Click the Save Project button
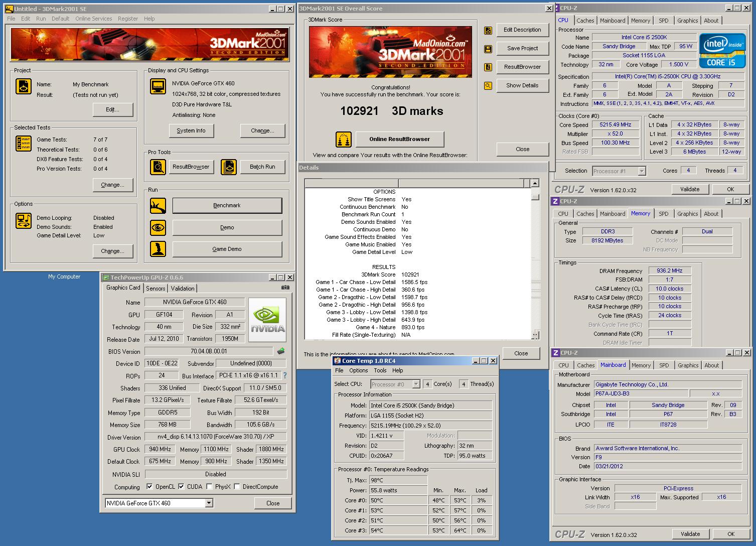Screen dimensions: 756x546 (x=522, y=48)
